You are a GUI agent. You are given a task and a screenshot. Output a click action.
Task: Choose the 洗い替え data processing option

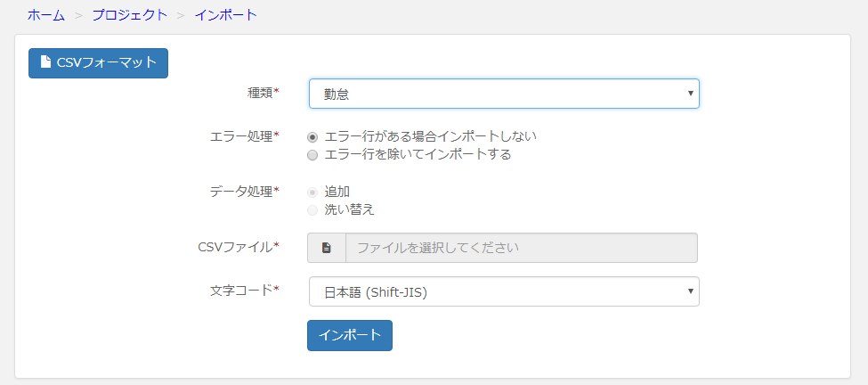(312, 210)
